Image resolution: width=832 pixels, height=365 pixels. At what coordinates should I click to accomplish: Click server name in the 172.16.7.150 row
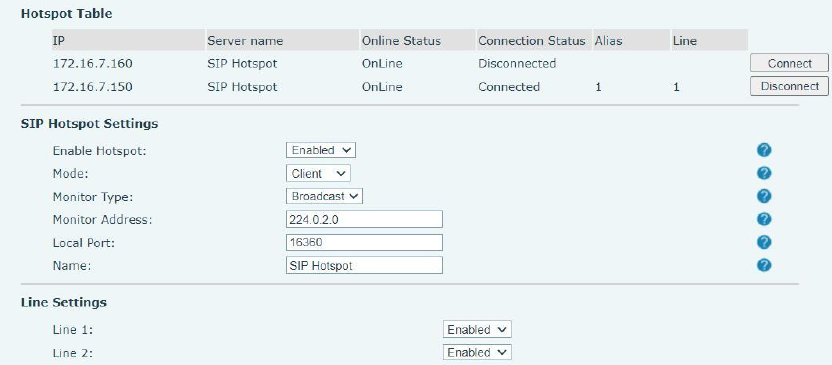242,87
